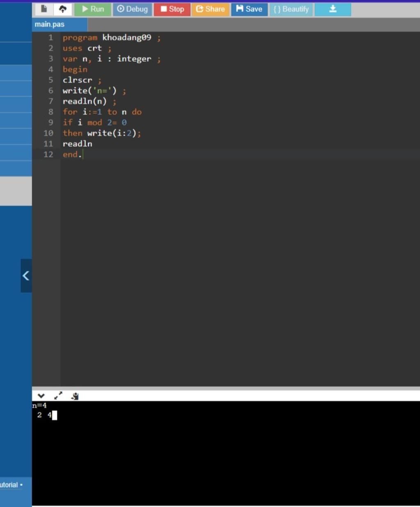Click the 'for i:=1 to n do' line
This screenshot has width=420, height=507.
point(102,112)
